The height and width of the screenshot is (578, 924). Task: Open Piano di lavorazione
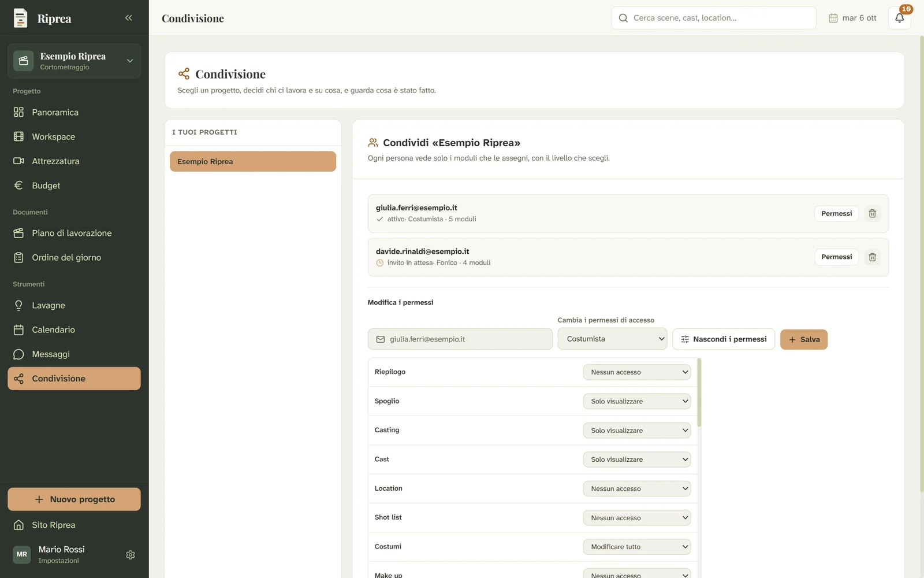click(x=74, y=233)
